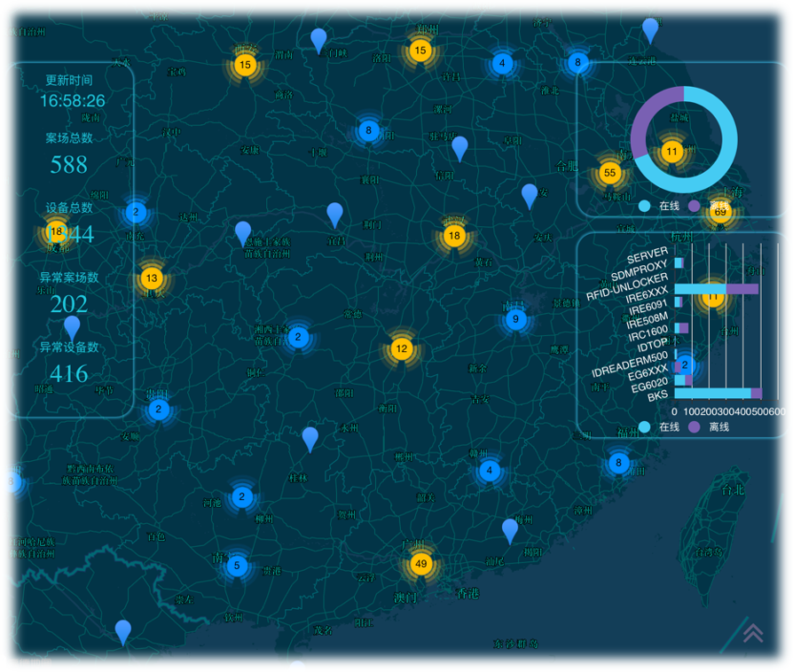This screenshot has width=793, height=672.
Task: Click the double chevron up arrow
Action: 753,632
